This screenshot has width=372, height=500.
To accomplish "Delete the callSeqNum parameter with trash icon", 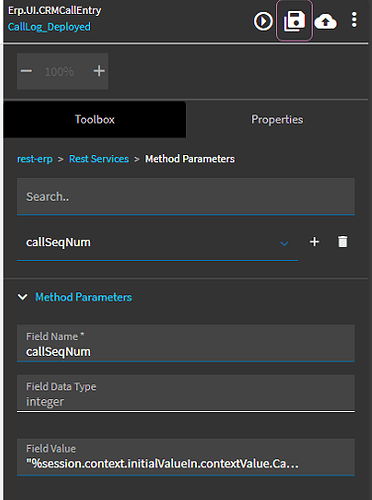I will click(x=343, y=242).
